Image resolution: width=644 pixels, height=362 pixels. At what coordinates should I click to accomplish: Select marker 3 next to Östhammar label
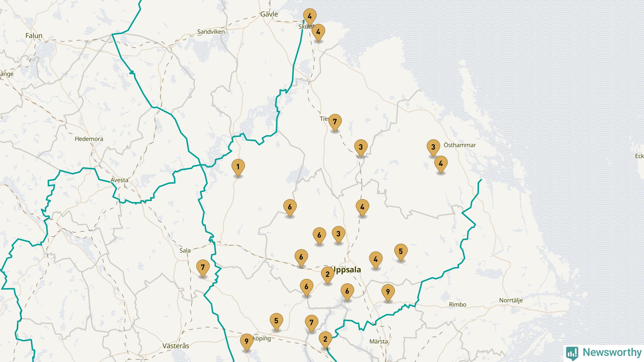(x=433, y=148)
